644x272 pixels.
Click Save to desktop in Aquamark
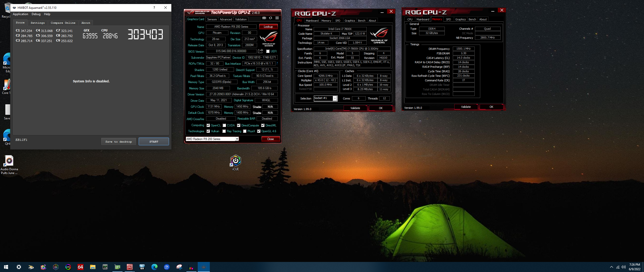click(x=118, y=142)
